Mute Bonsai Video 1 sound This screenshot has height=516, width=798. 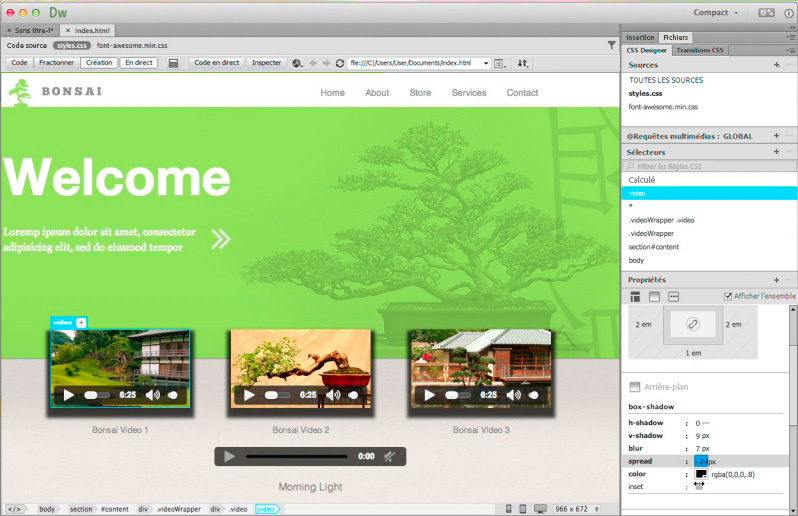pos(152,395)
